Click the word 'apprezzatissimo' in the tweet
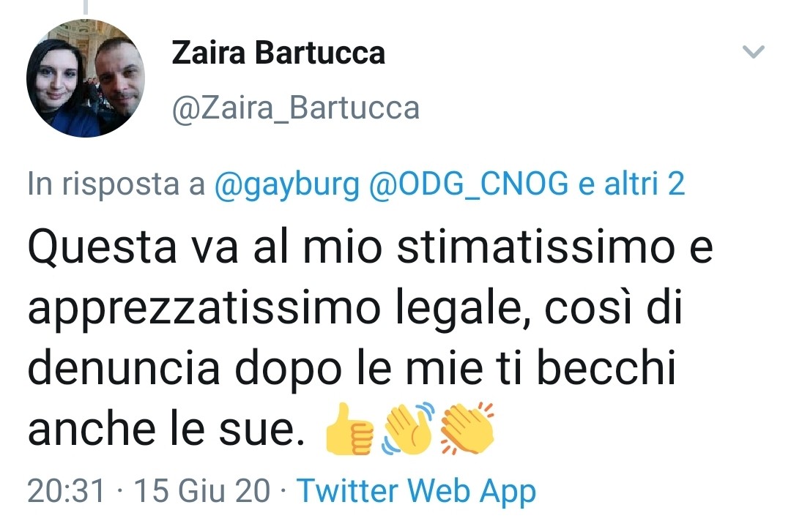791x532 pixels. click(x=204, y=309)
